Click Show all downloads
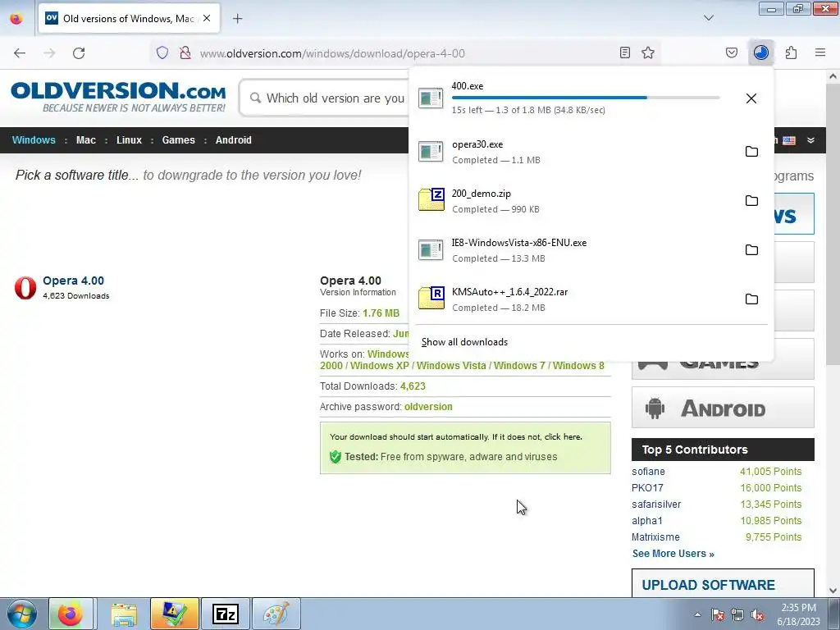The width and height of the screenshot is (840, 630). point(464,342)
